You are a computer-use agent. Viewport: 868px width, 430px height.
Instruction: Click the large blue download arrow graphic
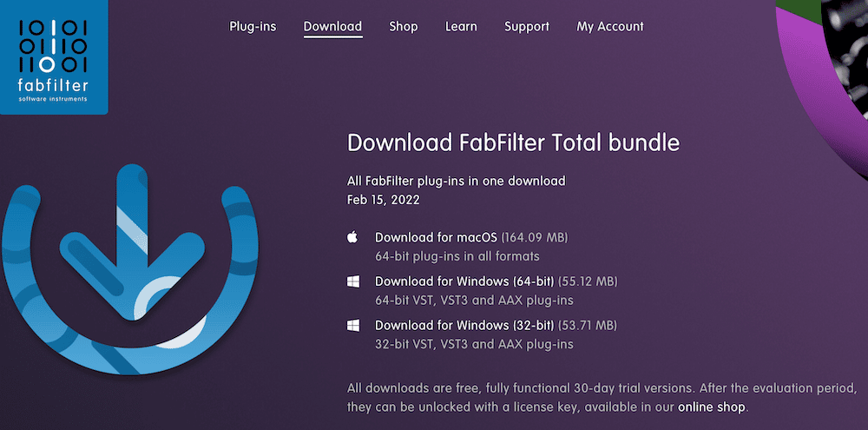point(131,270)
